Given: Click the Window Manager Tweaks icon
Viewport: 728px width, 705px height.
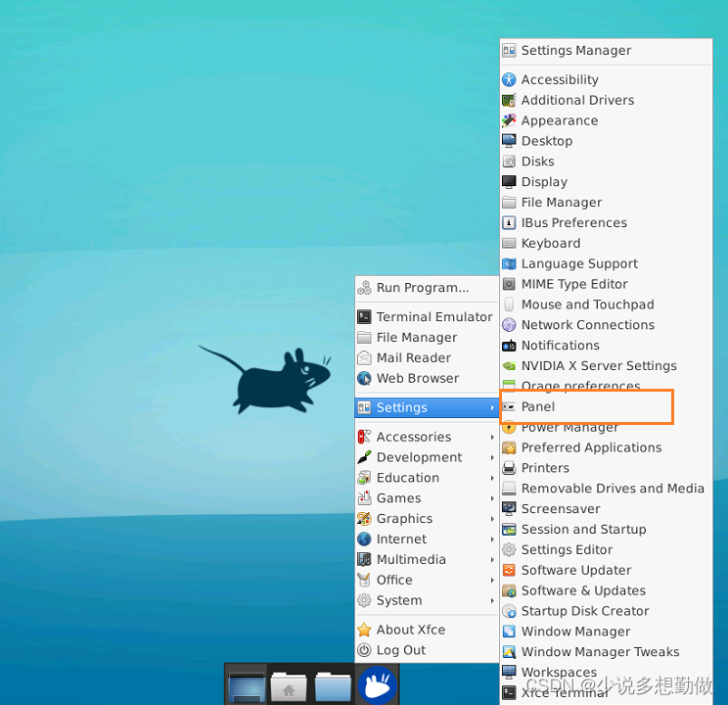Looking at the screenshot, I should (x=509, y=652).
